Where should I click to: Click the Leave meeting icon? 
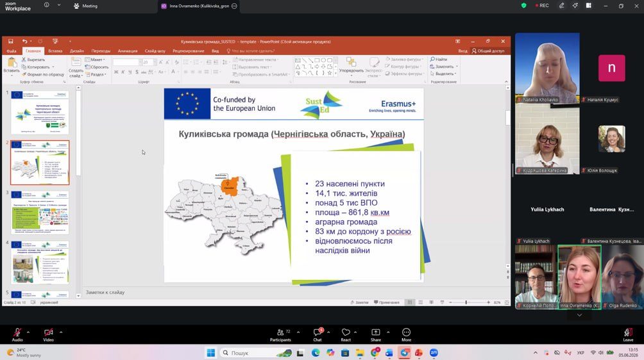628,332
